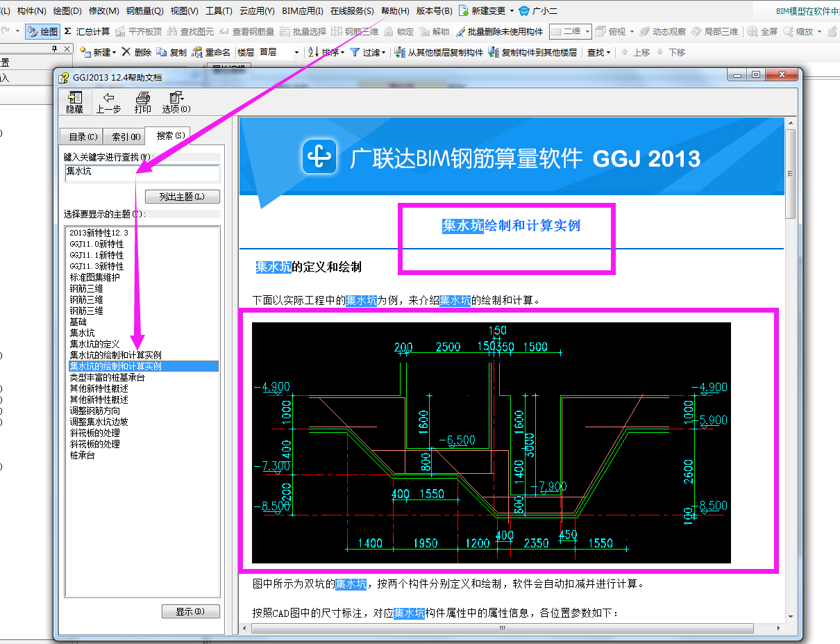The image size is (840, 644).
Task: Select topic 调整钢筋方向
Action: (95, 411)
